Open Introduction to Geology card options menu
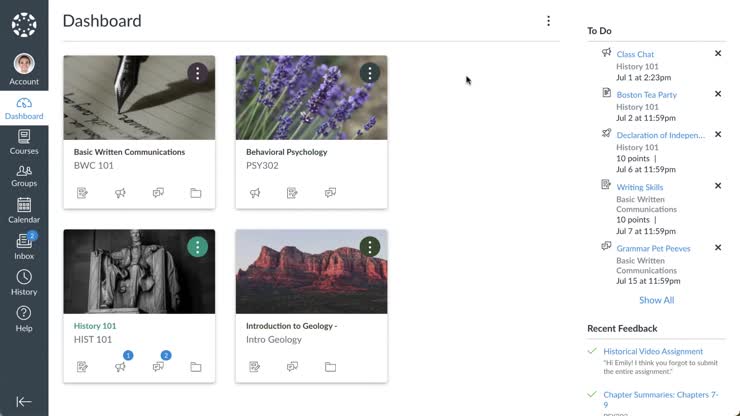The width and height of the screenshot is (740, 416). coord(370,247)
